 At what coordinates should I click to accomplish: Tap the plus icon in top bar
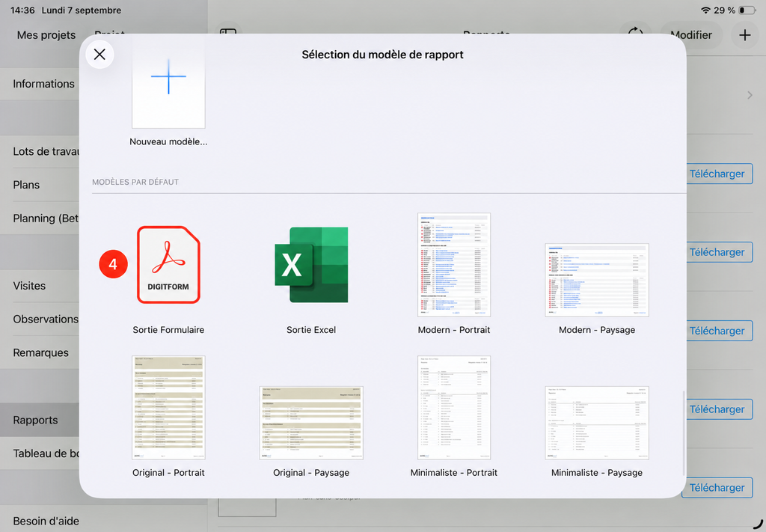click(744, 35)
